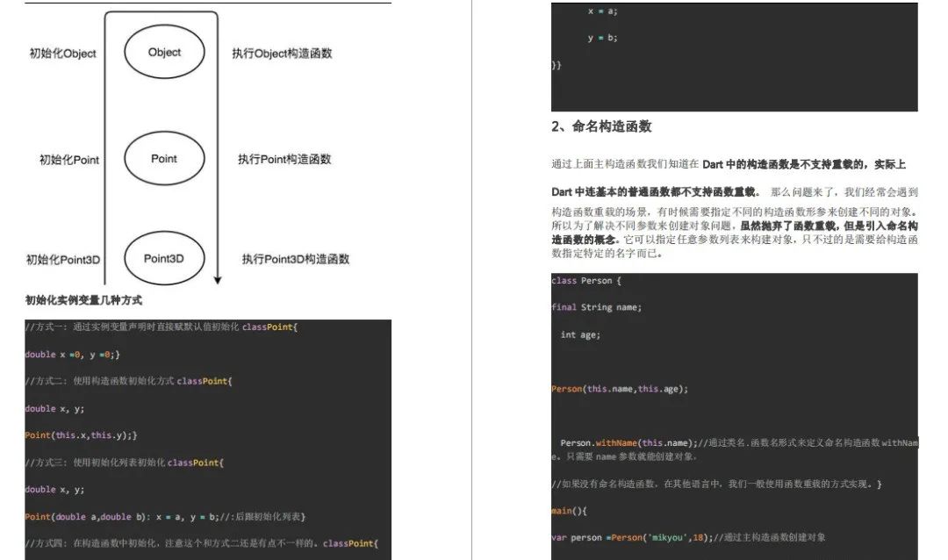This screenshot has width=948, height=560.
Task: Click the Point oval in the diagram
Action: coord(164,159)
